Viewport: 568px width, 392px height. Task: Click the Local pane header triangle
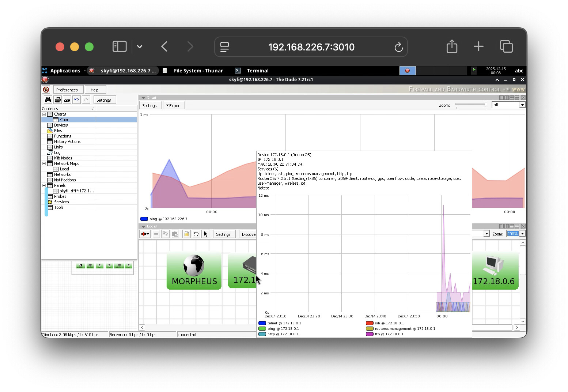(144, 226)
